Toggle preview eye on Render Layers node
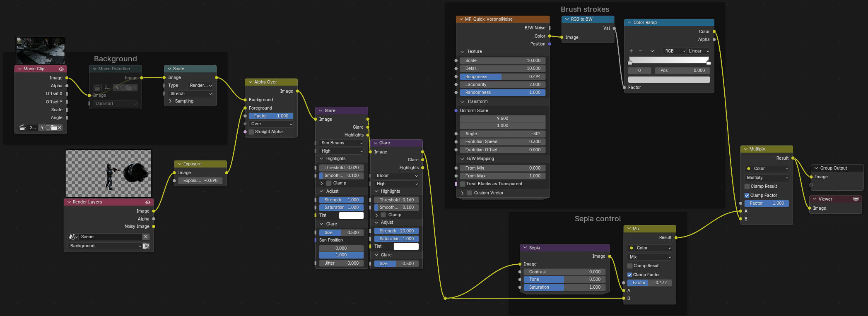This screenshot has height=316, width=868. click(148, 202)
